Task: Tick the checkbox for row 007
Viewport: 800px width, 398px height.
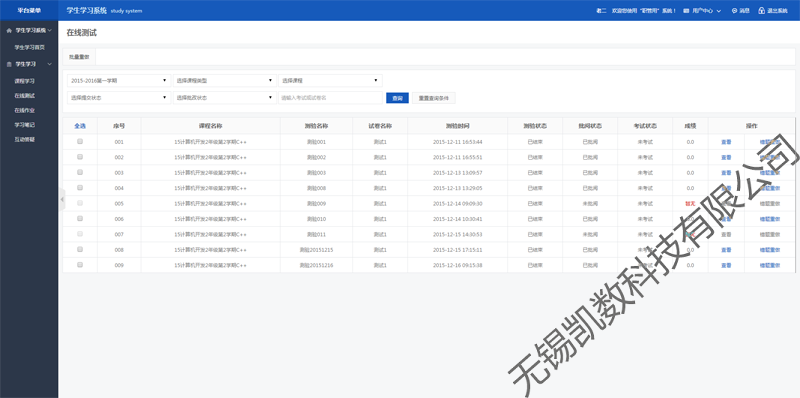Action: coord(80,234)
